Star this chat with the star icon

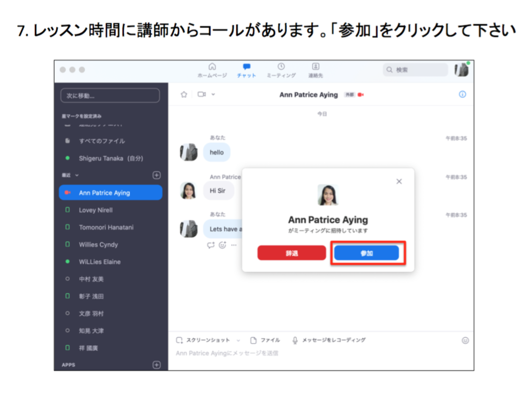click(x=184, y=94)
